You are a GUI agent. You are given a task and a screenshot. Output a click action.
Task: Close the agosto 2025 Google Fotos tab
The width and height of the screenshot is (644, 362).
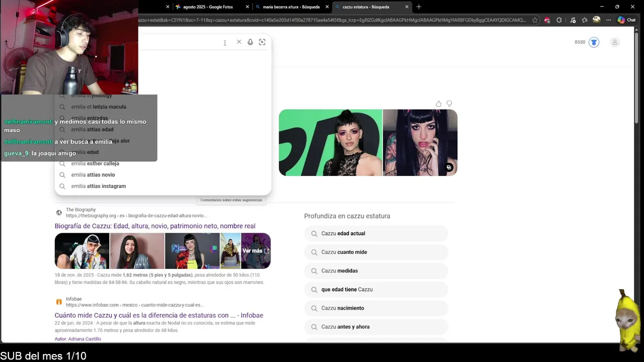(248, 7)
